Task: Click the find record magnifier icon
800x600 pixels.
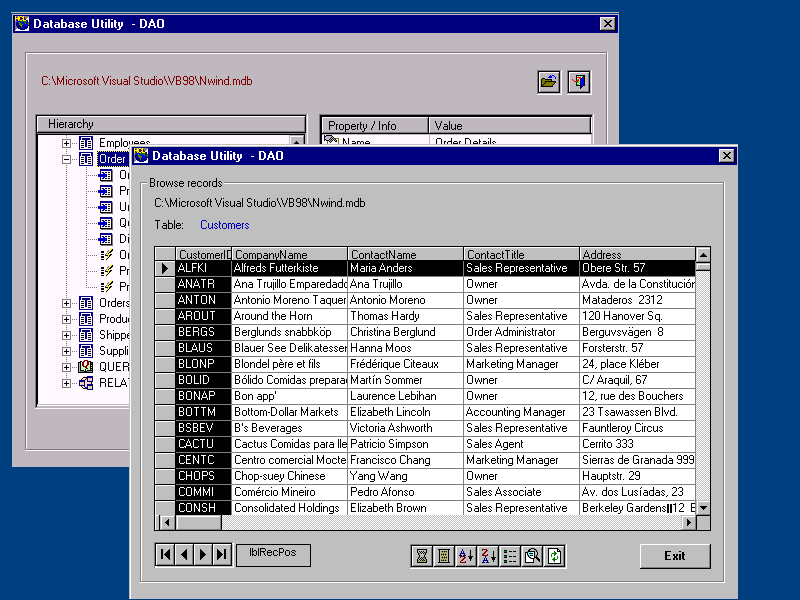Action: pyautogui.click(x=532, y=556)
